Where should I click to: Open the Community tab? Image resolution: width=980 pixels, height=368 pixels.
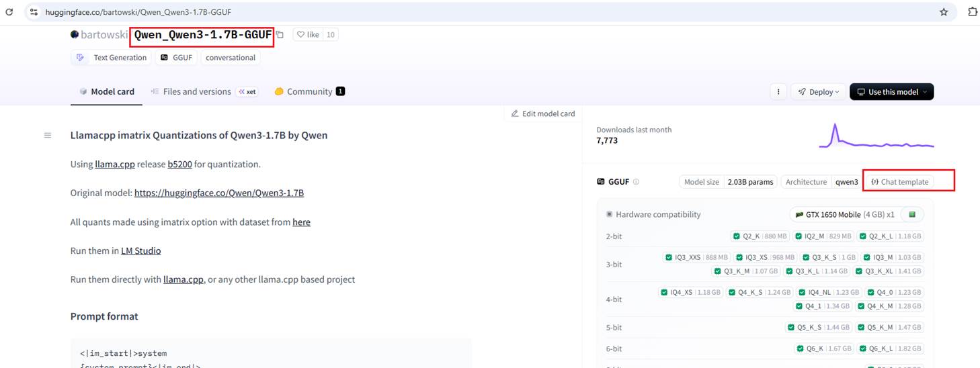click(309, 92)
